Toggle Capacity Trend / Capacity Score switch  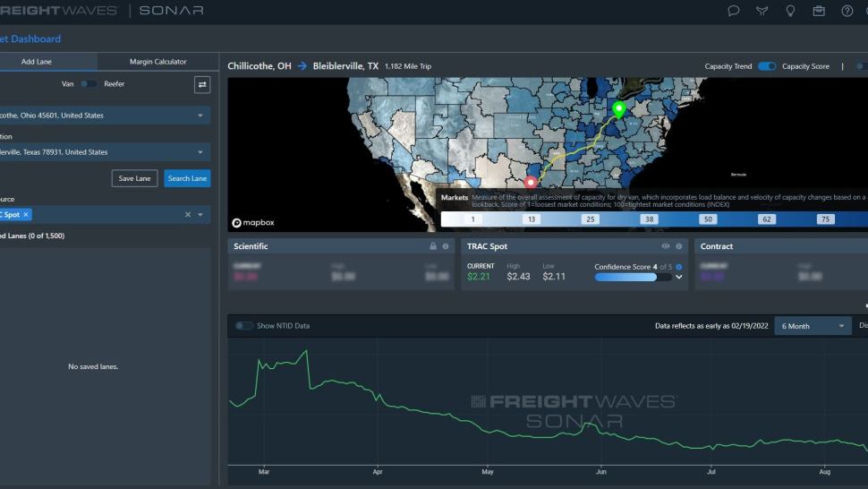[767, 66]
